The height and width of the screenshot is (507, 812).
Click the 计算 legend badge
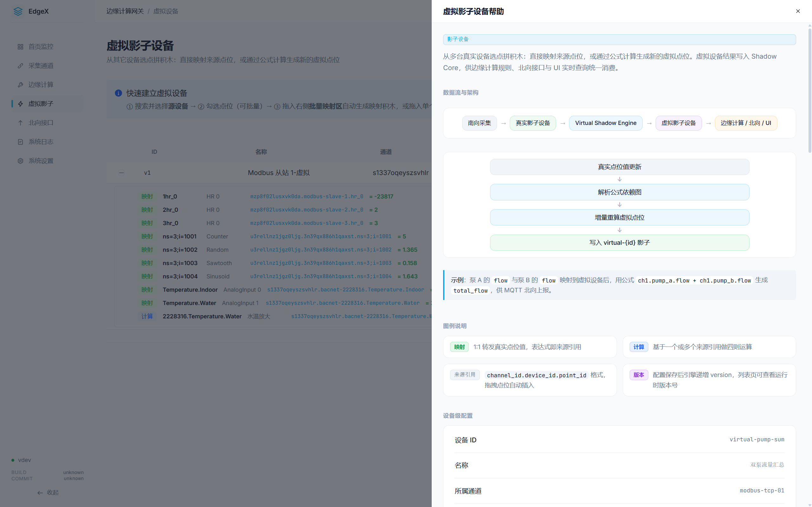638,347
